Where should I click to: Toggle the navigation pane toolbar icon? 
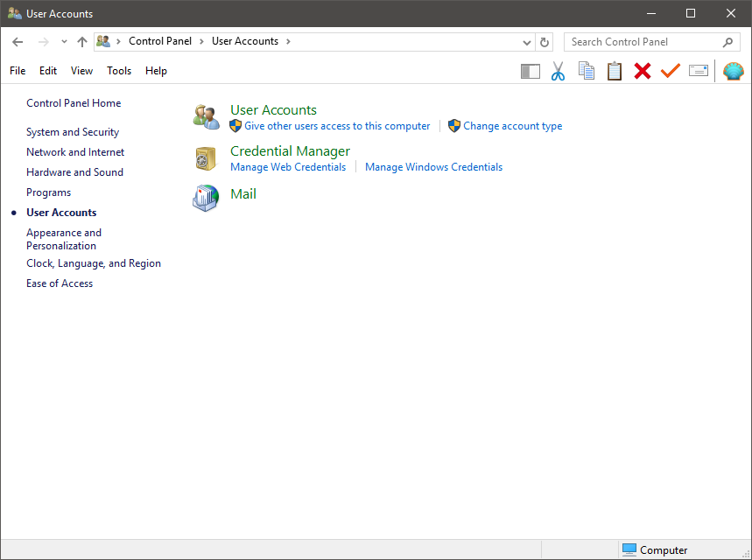pyautogui.click(x=531, y=72)
